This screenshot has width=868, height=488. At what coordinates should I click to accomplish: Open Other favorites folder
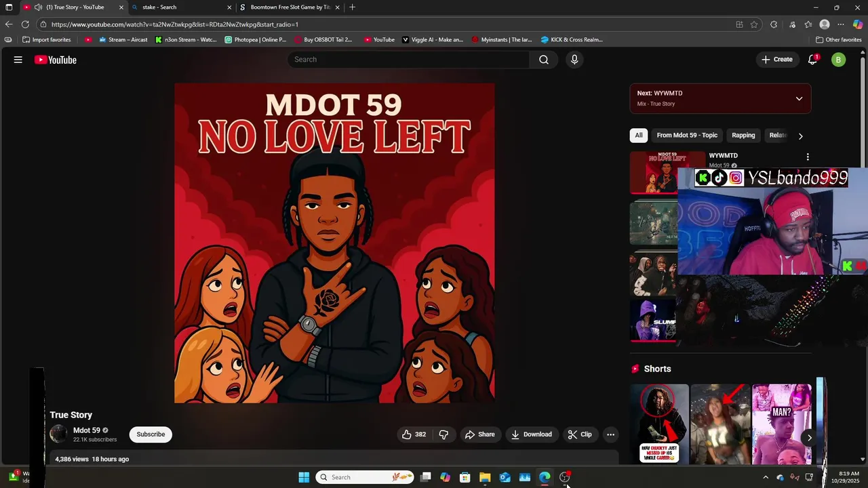coord(839,39)
